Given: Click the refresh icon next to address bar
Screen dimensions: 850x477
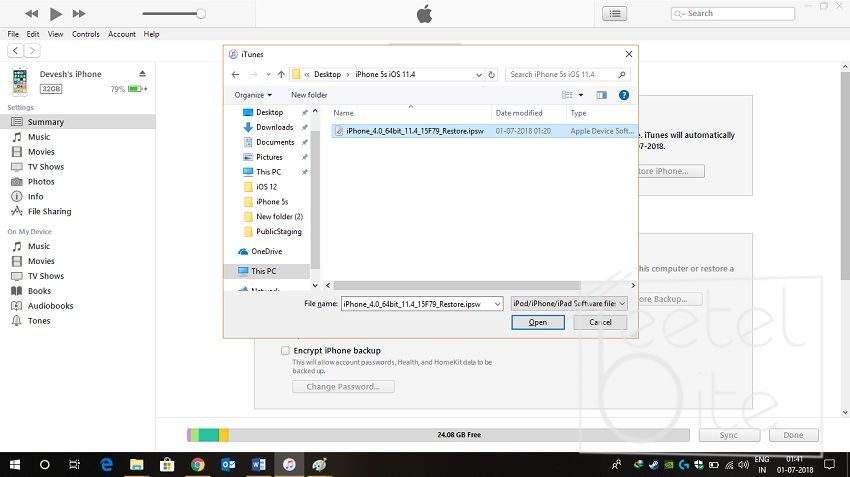Looking at the screenshot, I should [491, 74].
